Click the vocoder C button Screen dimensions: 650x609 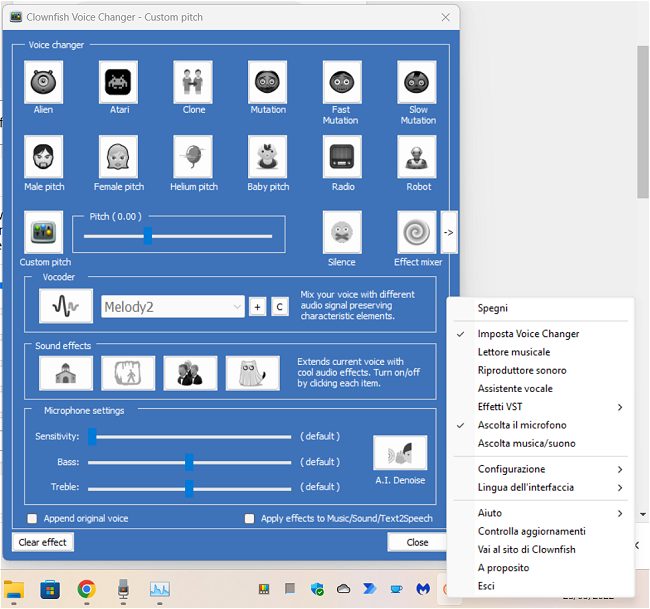280,307
